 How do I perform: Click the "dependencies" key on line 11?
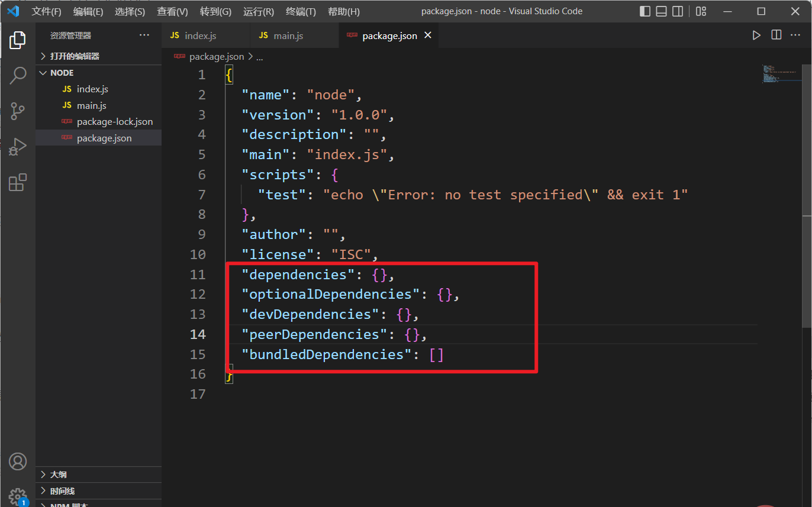[x=298, y=275]
